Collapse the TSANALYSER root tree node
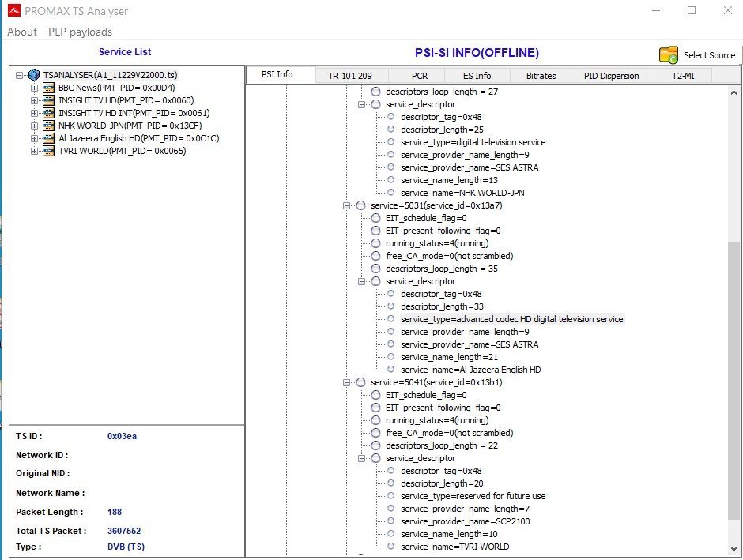 [19, 75]
